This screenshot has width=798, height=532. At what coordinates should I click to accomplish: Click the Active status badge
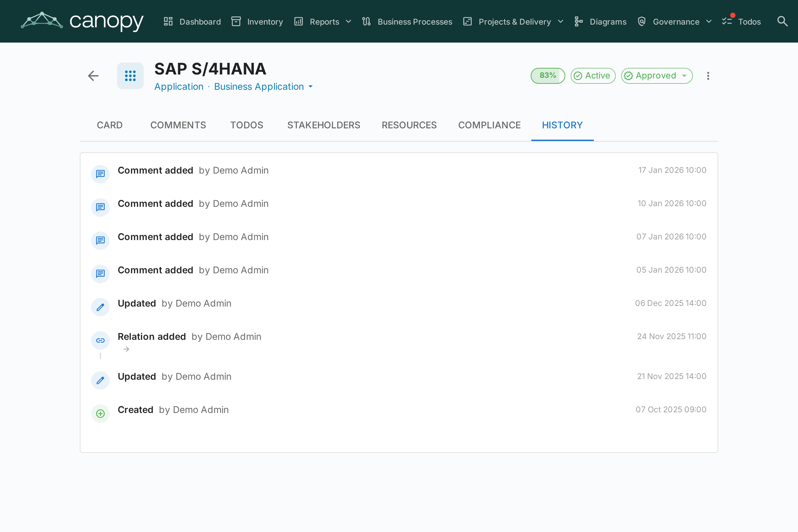click(593, 76)
